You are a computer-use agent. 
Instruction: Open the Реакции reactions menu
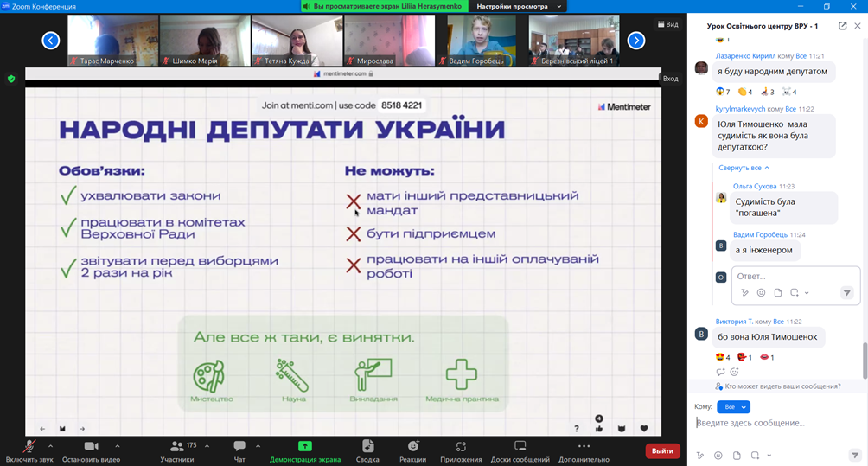point(412,449)
